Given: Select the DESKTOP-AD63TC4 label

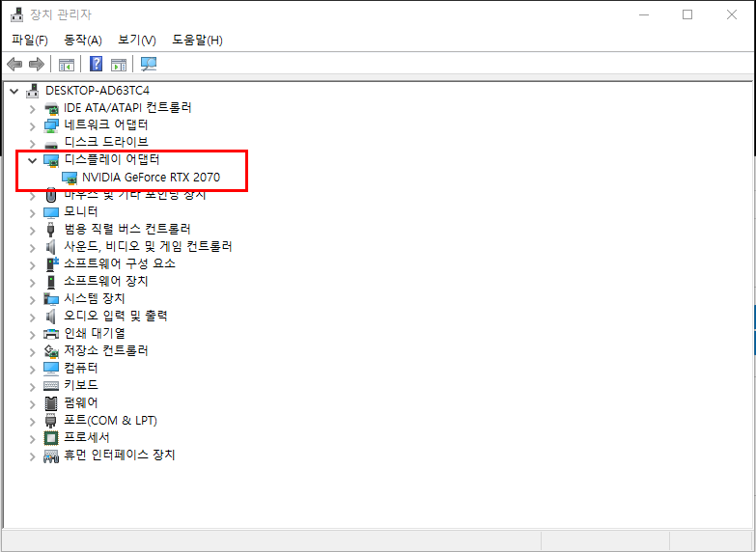Looking at the screenshot, I should coord(98,90).
